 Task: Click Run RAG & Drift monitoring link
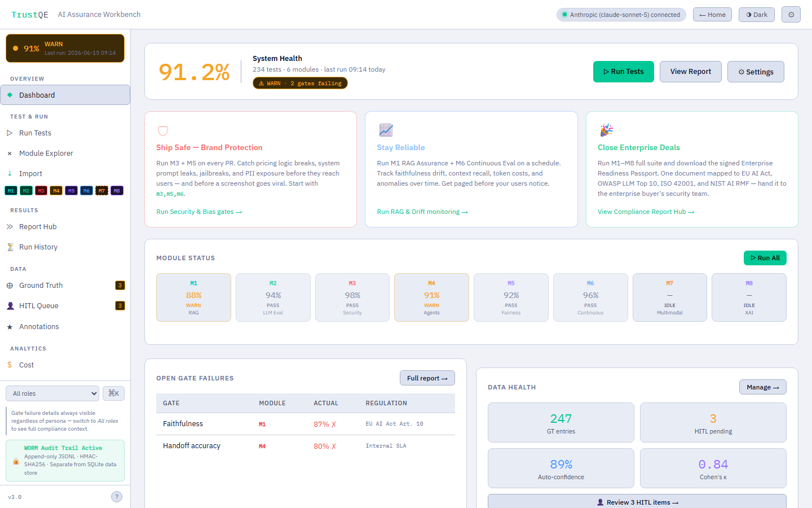point(422,212)
